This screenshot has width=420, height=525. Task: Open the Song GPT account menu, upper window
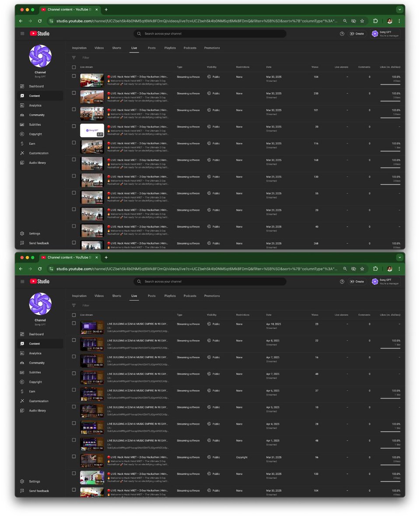[x=385, y=34]
